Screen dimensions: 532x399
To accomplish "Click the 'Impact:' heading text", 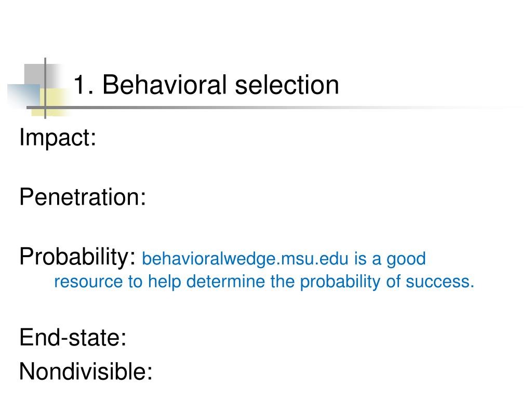I will pyautogui.click(x=58, y=138).
